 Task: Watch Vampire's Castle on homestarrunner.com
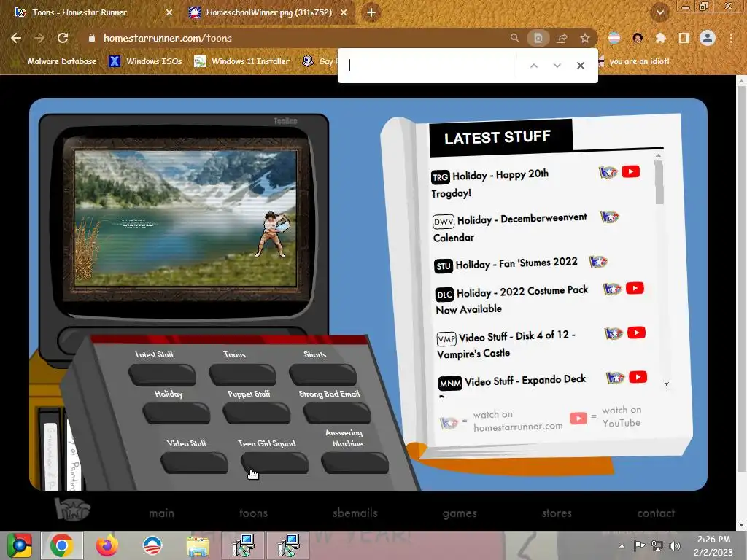[614, 333]
